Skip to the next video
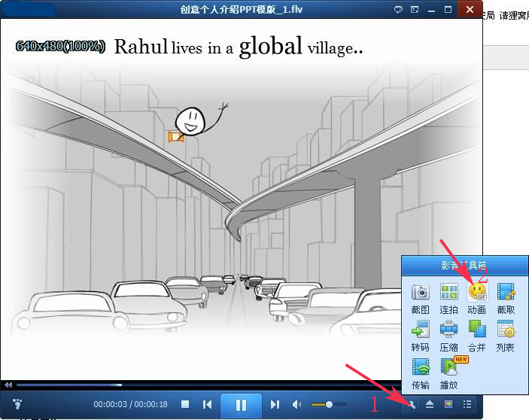 click(x=275, y=405)
